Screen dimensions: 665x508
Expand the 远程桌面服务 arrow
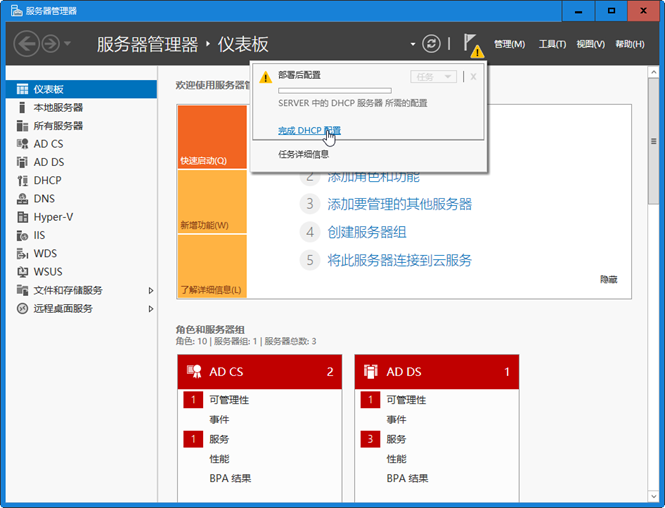point(151,309)
